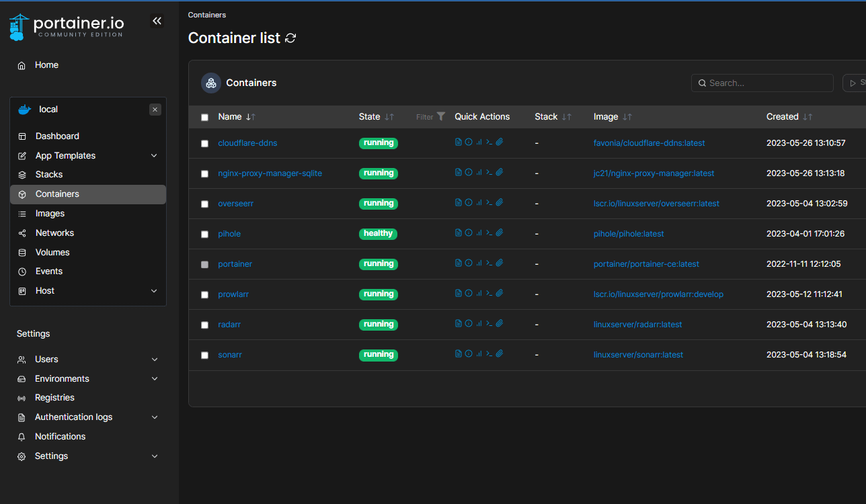View logs icon in sonarr row
866x504 pixels.
click(x=459, y=354)
